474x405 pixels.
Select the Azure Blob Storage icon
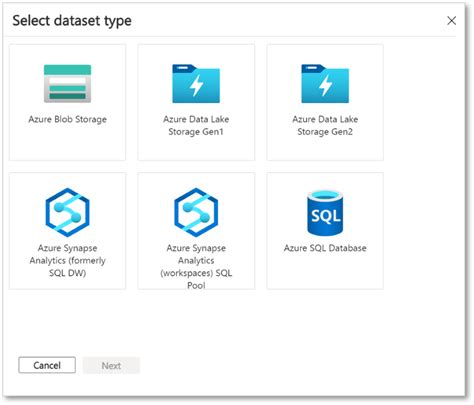pyautogui.click(x=67, y=83)
